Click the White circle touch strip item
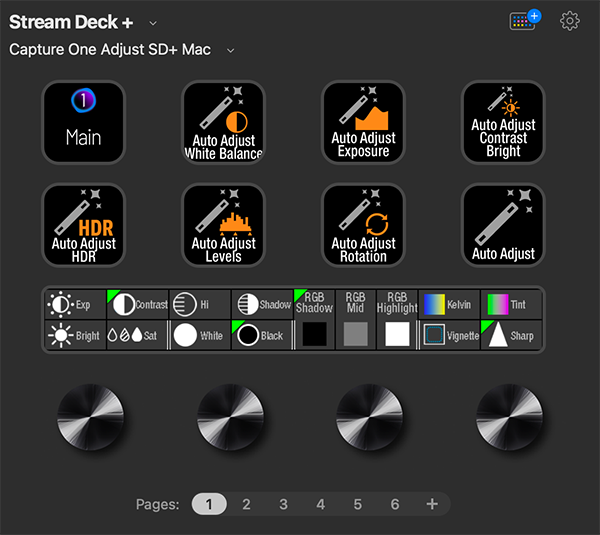The image size is (600, 535). point(201,335)
